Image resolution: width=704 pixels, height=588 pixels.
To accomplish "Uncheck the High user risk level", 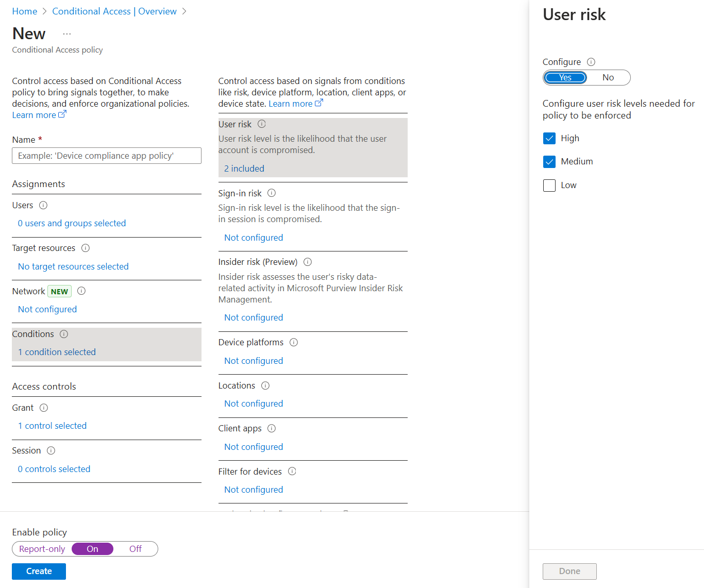I will (549, 138).
